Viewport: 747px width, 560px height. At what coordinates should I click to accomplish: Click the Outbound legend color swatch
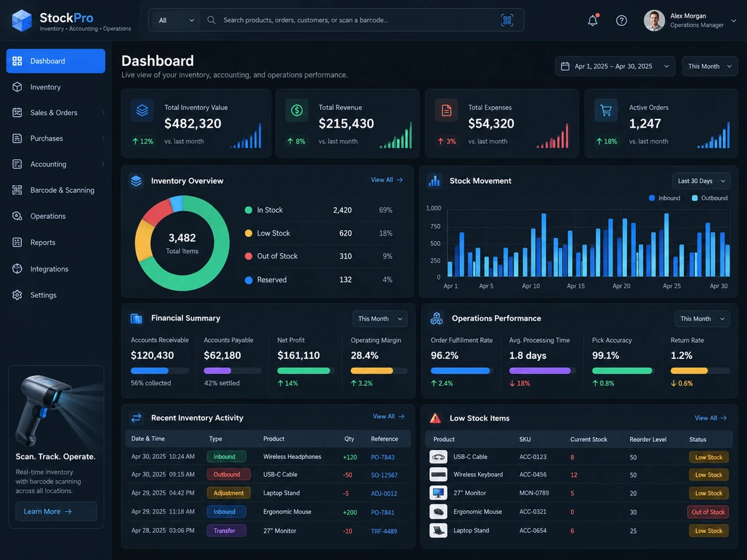click(695, 198)
